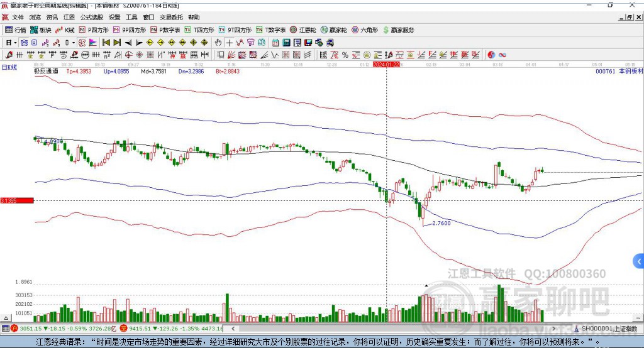Screen dimensions: 644x348
Task: Click the blue infinity loop icon
Action: [x=502, y=55]
